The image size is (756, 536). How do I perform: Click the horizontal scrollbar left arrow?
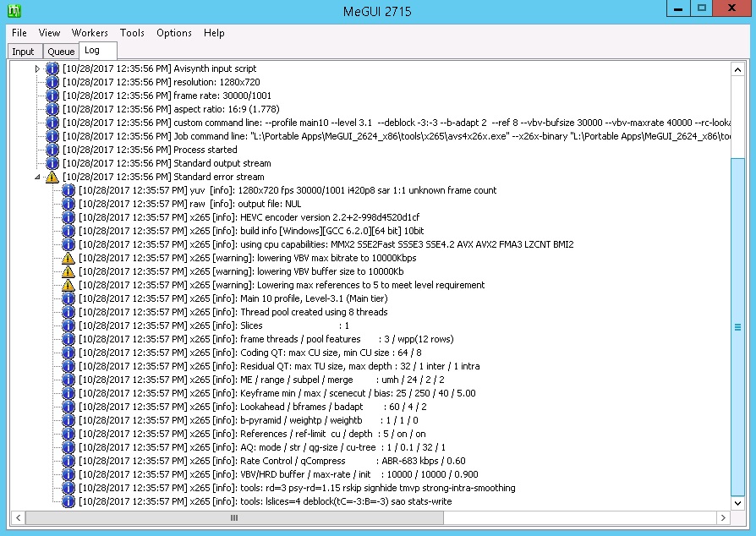click(18, 517)
